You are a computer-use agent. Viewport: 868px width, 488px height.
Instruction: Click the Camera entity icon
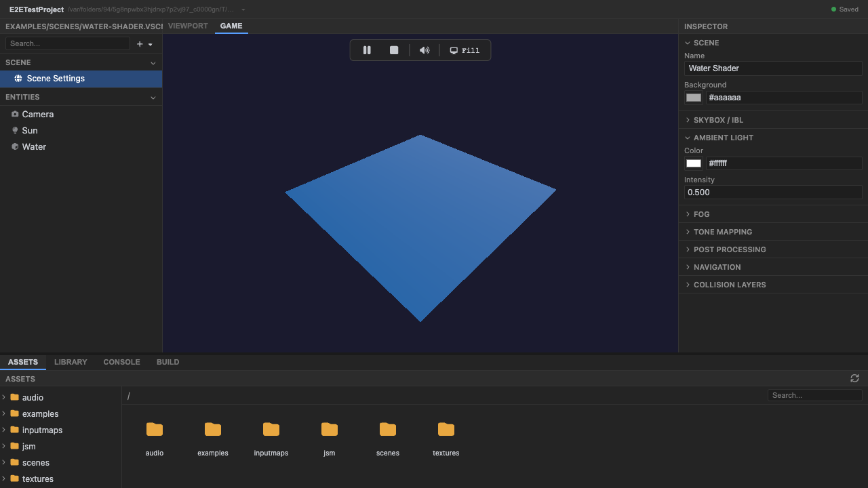(x=15, y=115)
